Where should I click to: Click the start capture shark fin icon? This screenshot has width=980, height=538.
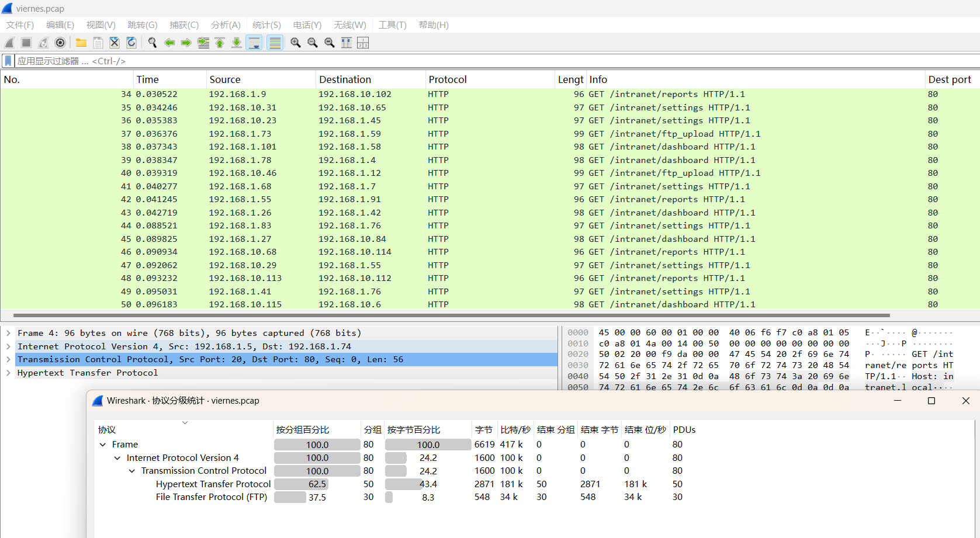(x=9, y=43)
